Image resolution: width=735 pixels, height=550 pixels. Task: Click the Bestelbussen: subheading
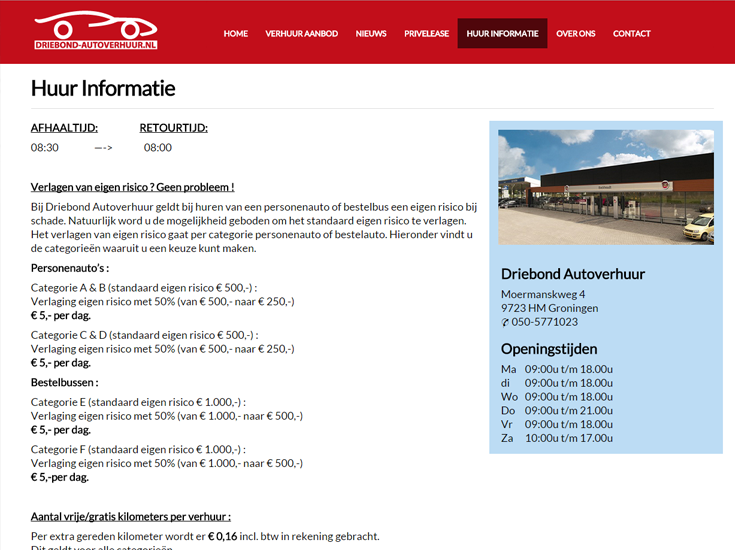tap(65, 383)
